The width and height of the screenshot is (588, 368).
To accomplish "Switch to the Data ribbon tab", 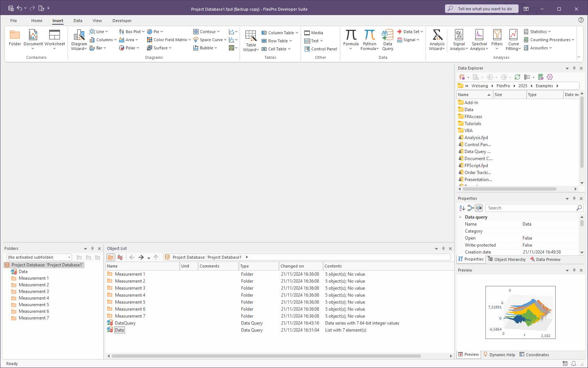I will [78, 21].
